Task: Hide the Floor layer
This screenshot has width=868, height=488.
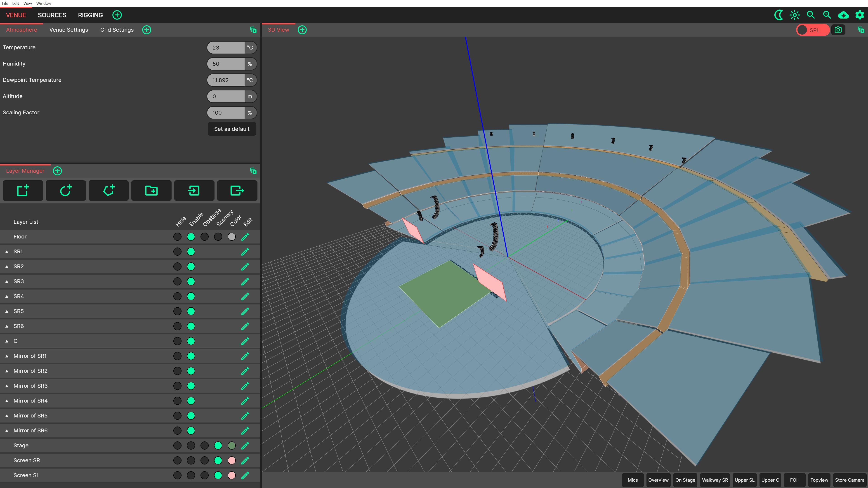Action: coord(178,237)
